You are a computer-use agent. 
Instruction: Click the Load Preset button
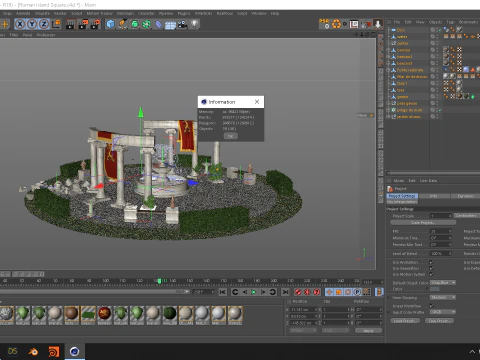(x=405, y=321)
